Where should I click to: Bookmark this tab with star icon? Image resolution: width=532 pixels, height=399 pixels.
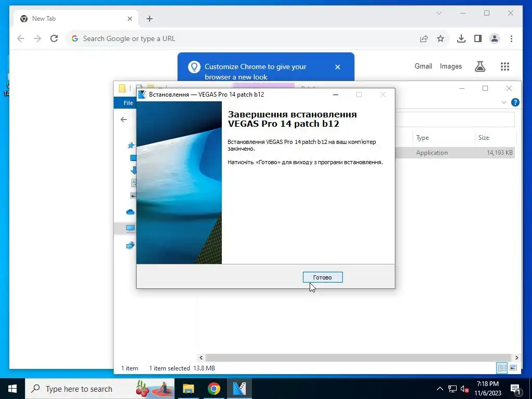coord(441,38)
